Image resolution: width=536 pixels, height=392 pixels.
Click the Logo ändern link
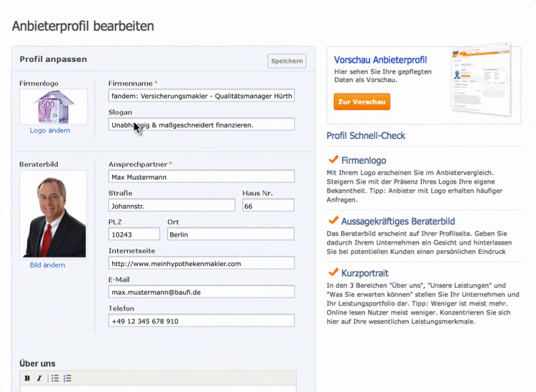[x=50, y=131]
